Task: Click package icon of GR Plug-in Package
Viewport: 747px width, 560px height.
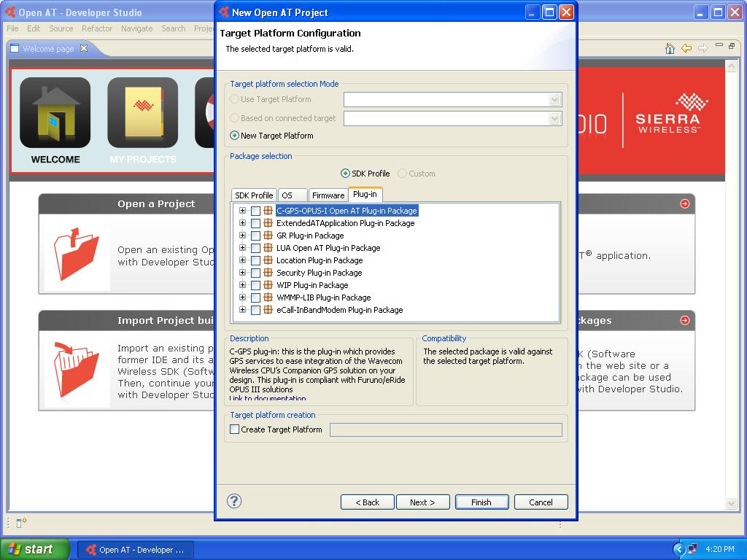Action: (268, 236)
